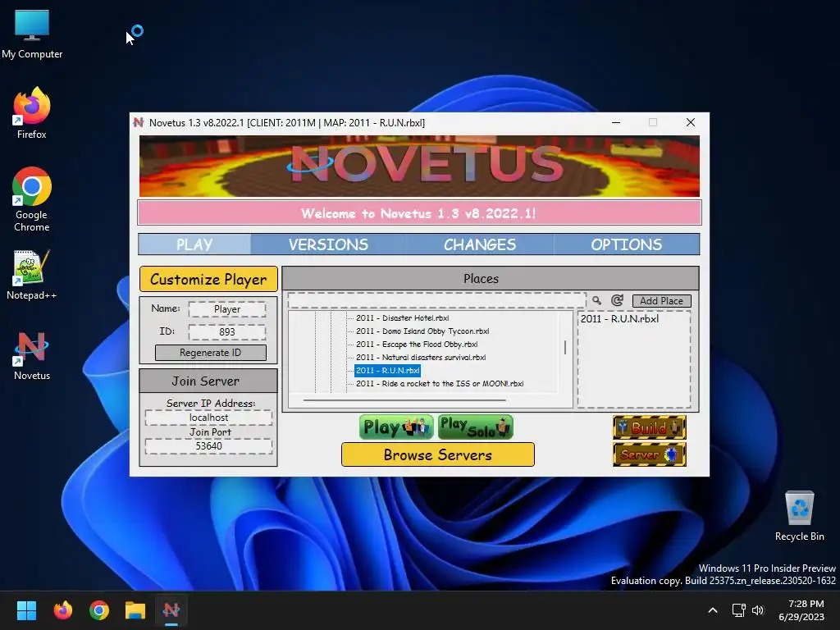840x630 pixels.
Task: Open the Windows Start menu
Action: (26, 610)
